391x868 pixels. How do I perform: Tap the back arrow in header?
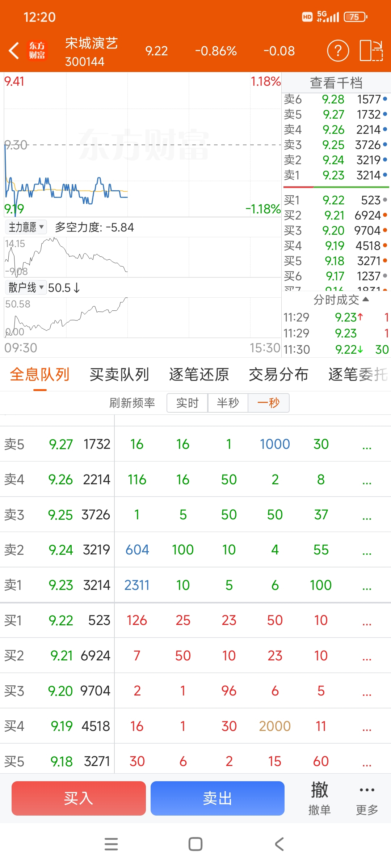coord(14,51)
